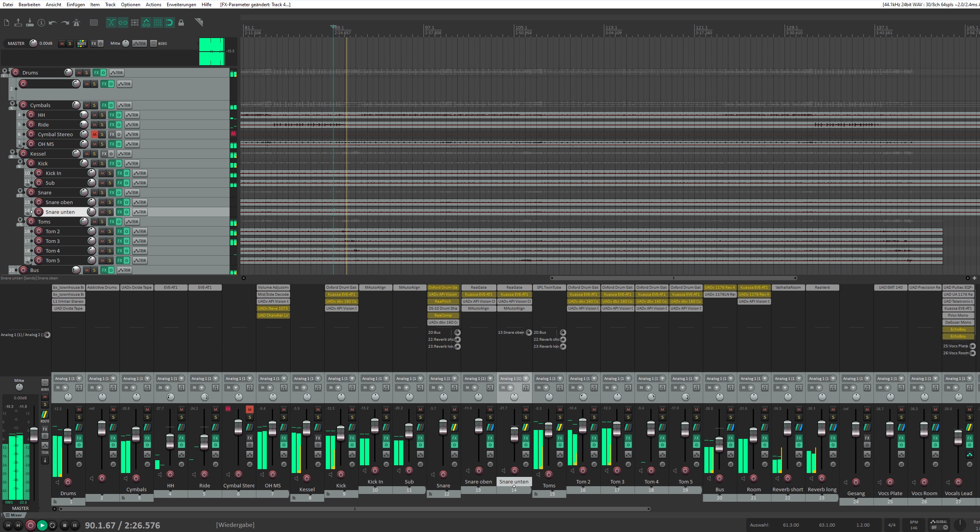Open the Erweiterungen menu

point(181,5)
